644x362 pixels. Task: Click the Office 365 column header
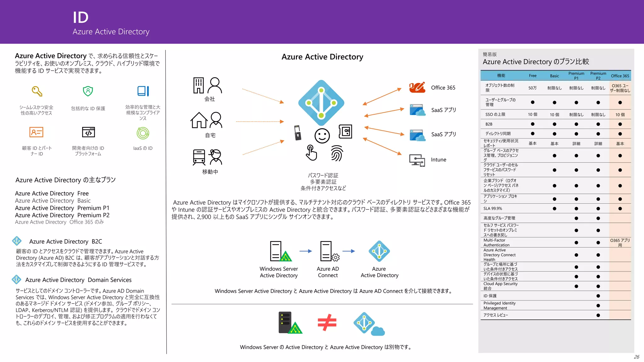[620, 76]
